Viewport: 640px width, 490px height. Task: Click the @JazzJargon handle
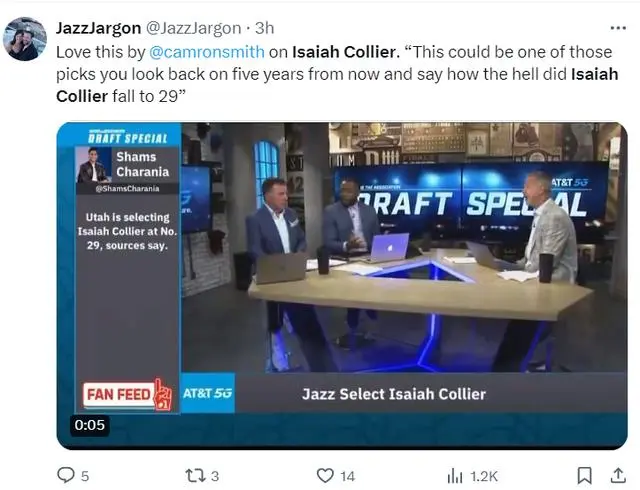193,28
